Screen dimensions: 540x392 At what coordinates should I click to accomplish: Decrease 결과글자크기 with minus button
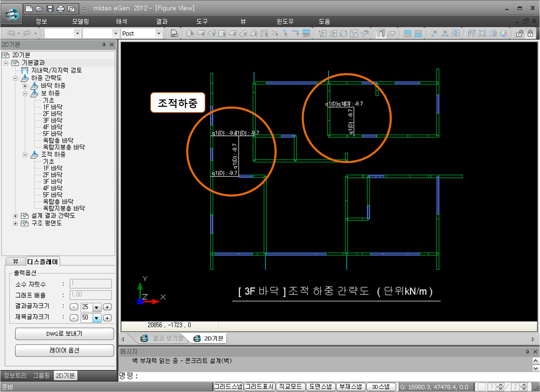[74, 307]
